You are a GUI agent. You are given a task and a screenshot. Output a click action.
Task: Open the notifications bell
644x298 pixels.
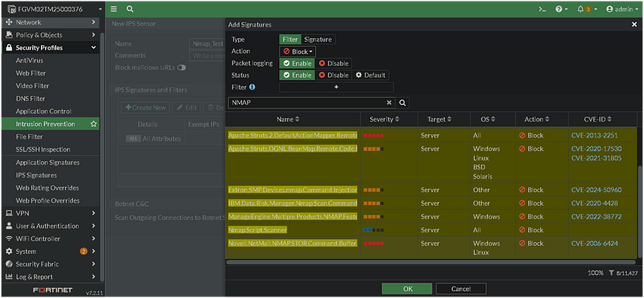(585, 9)
